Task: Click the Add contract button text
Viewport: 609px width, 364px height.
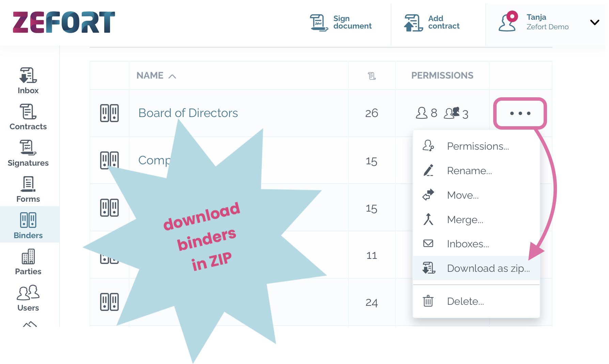Action: [444, 22]
